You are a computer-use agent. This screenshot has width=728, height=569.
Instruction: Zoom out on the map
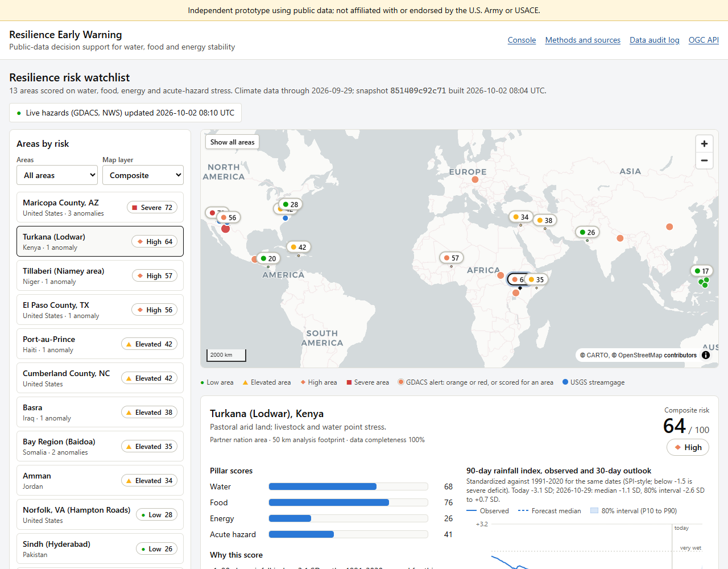click(x=704, y=160)
